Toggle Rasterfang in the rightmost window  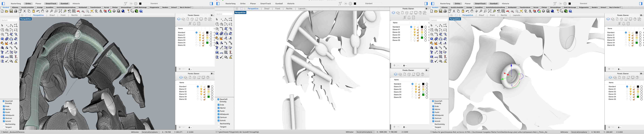[445, 4]
